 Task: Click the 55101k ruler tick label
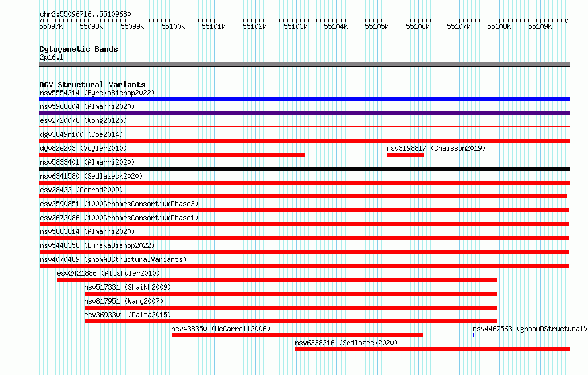tap(214, 26)
